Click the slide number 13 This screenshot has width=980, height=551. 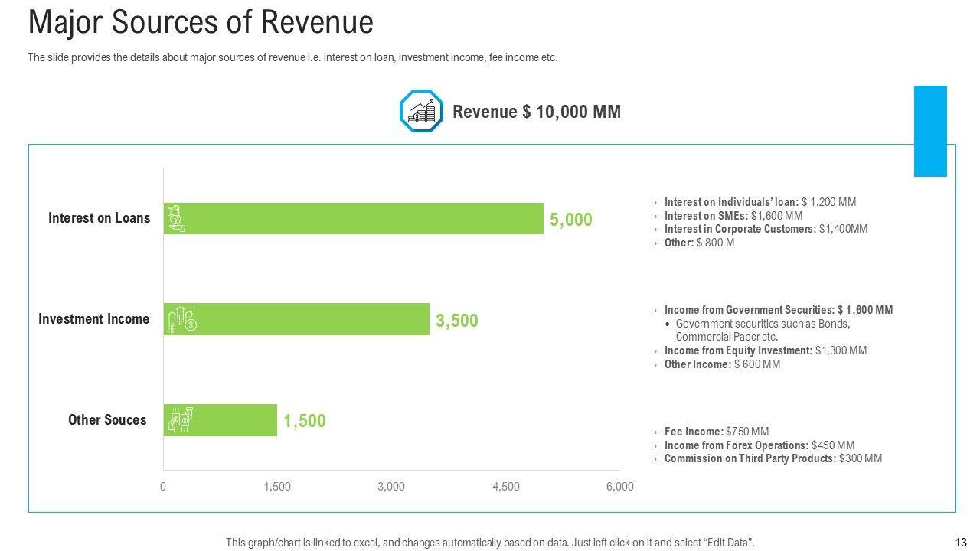961,543
